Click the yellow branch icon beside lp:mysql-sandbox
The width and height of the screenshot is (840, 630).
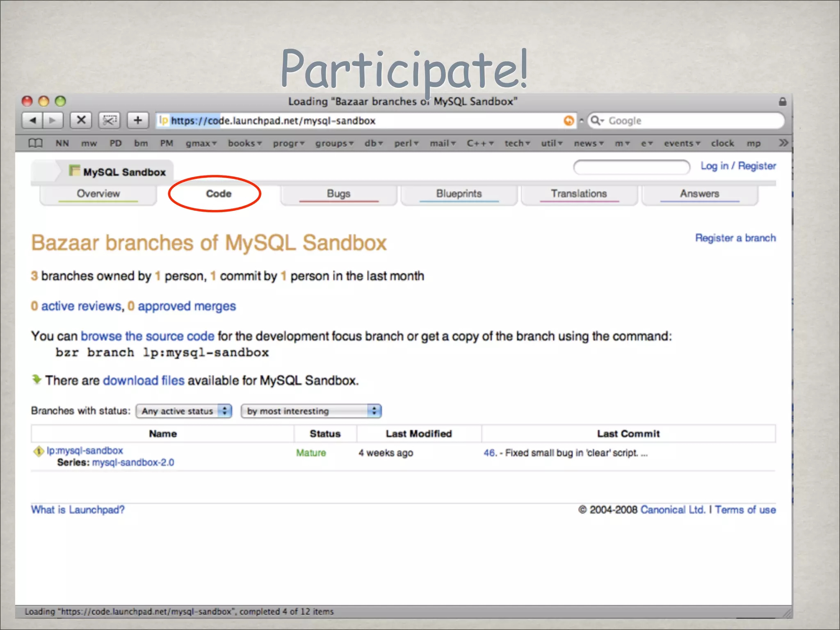pyautogui.click(x=39, y=451)
